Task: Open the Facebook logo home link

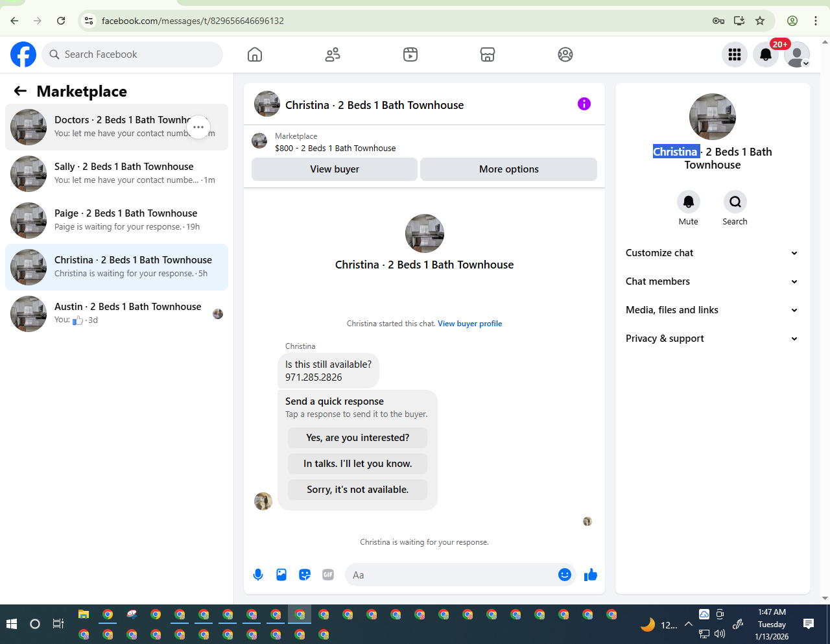Action: click(23, 54)
